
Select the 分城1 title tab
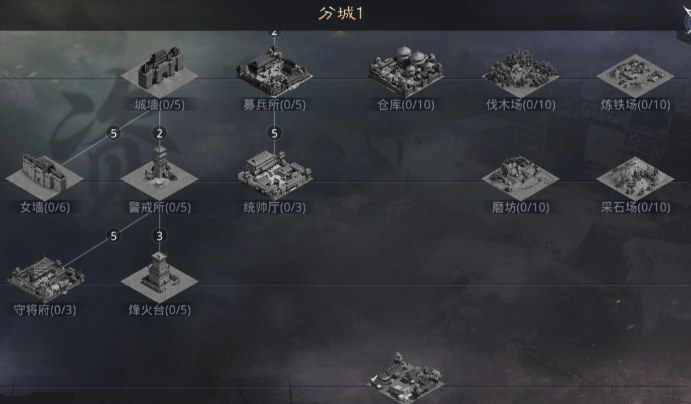[x=340, y=14]
